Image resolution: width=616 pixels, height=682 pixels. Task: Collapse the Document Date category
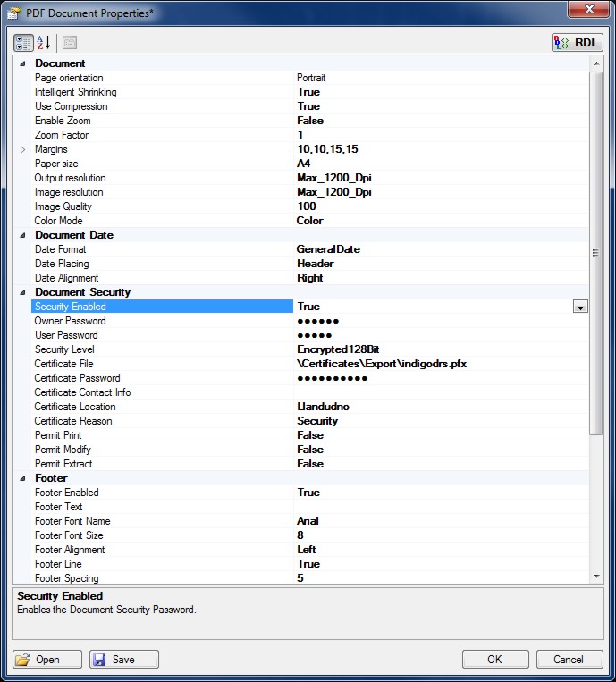tap(22, 235)
